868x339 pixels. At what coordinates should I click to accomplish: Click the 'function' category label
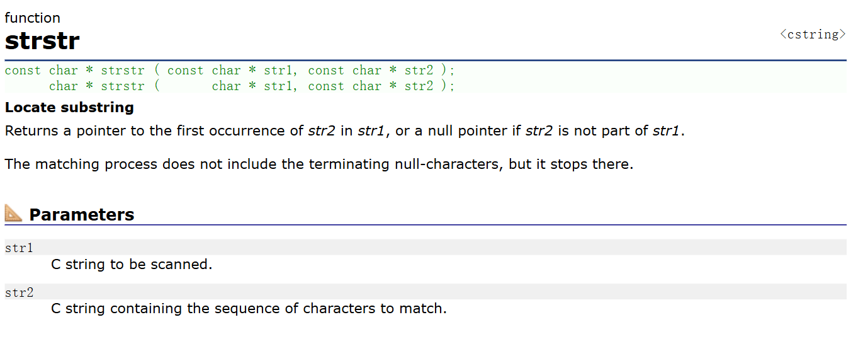(33, 18)
